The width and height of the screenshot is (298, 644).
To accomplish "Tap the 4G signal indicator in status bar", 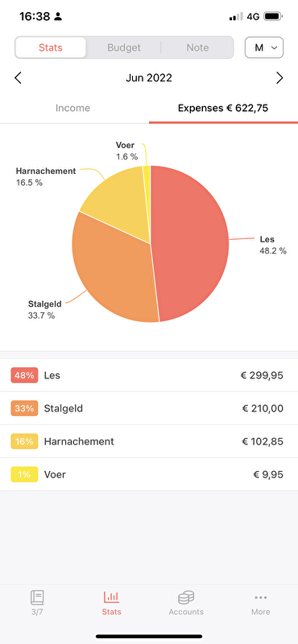I will pyautogui.click(x=253, y=17).
